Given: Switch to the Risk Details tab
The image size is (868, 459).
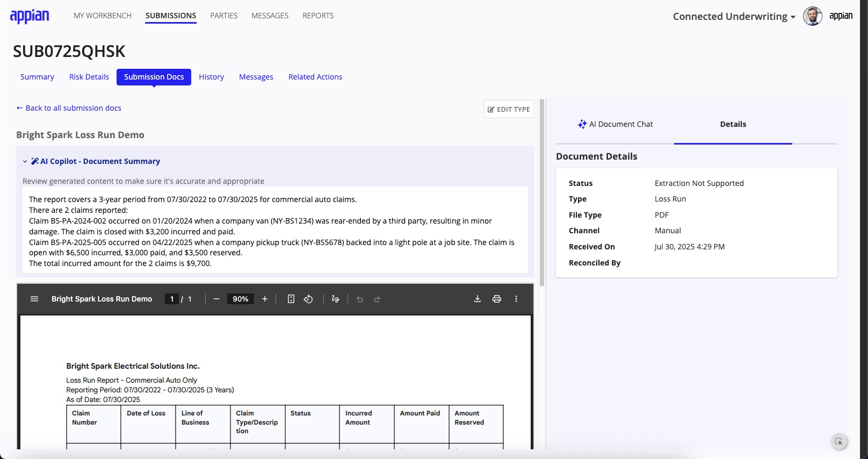Looking at the screenshot, I should tap(89, 77).
